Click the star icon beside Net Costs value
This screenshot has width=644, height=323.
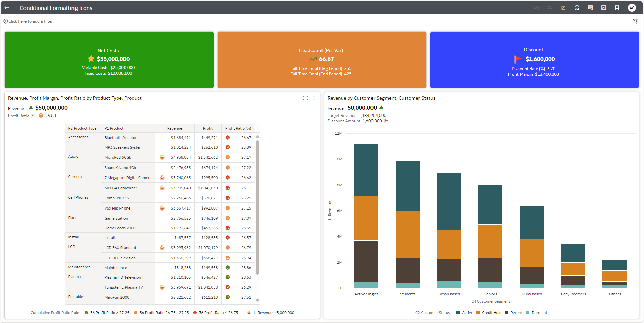pos(91,59)
